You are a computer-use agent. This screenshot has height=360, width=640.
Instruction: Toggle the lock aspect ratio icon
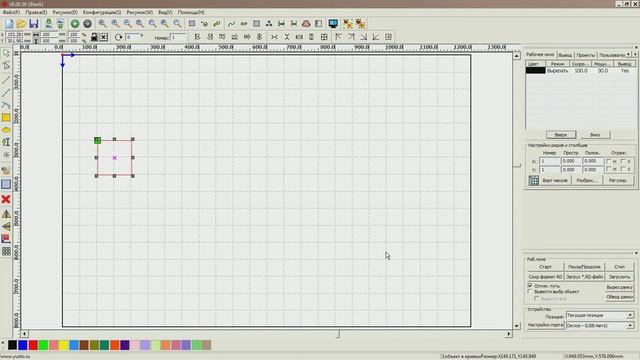pos(94,37)
